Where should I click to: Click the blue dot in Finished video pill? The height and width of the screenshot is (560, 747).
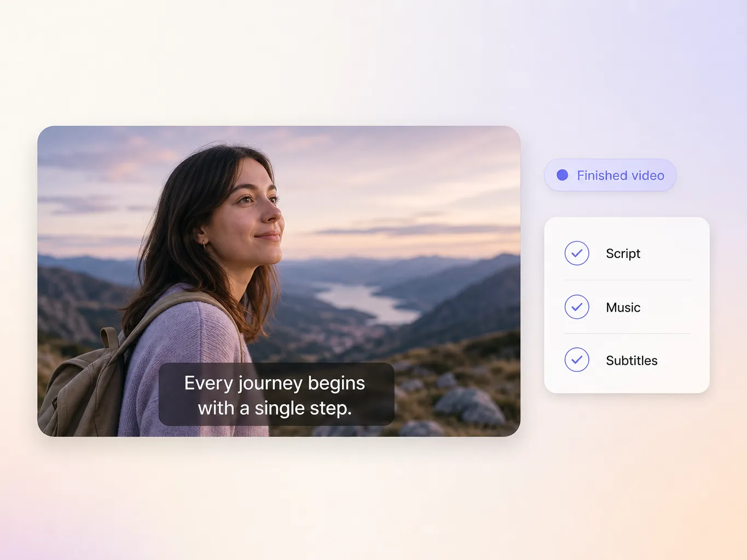[x=562, y=175]
